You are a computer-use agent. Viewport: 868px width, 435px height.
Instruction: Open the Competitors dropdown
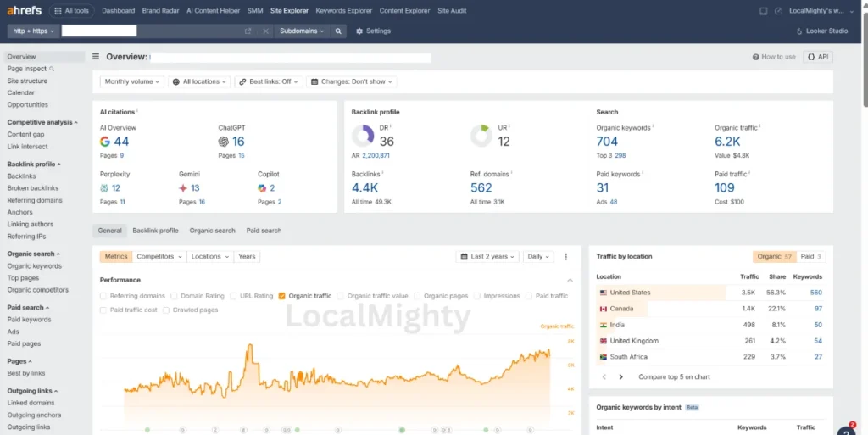[x=159, y=257]
